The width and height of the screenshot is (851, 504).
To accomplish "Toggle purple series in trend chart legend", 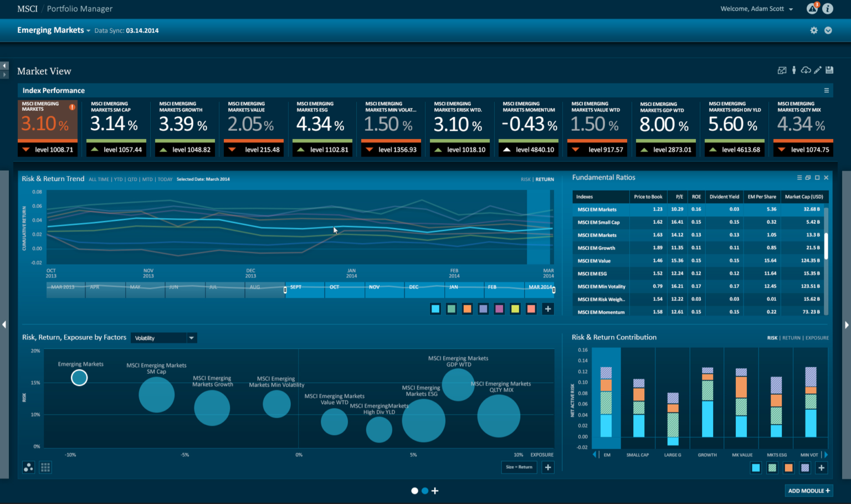I will point(499,309).
